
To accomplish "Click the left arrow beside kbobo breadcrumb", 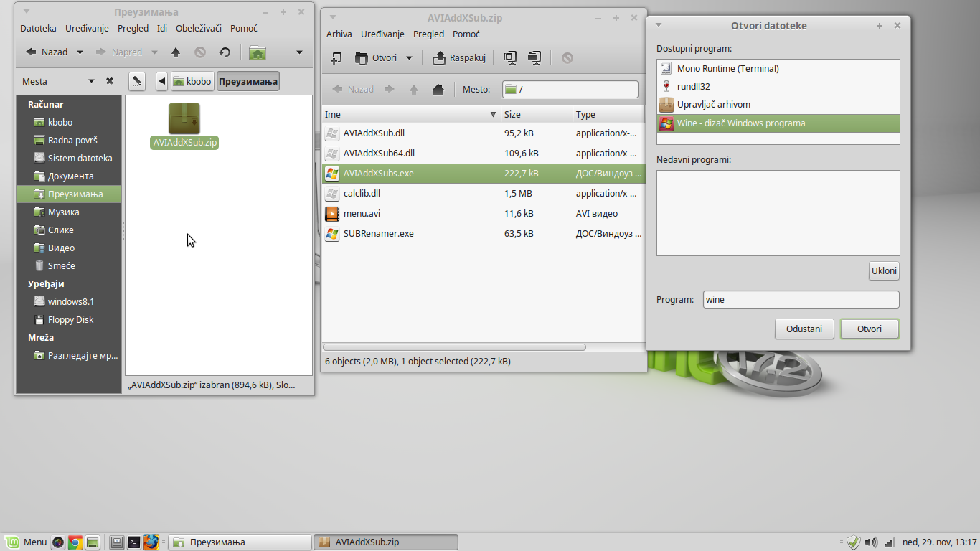I will point(161,81).
